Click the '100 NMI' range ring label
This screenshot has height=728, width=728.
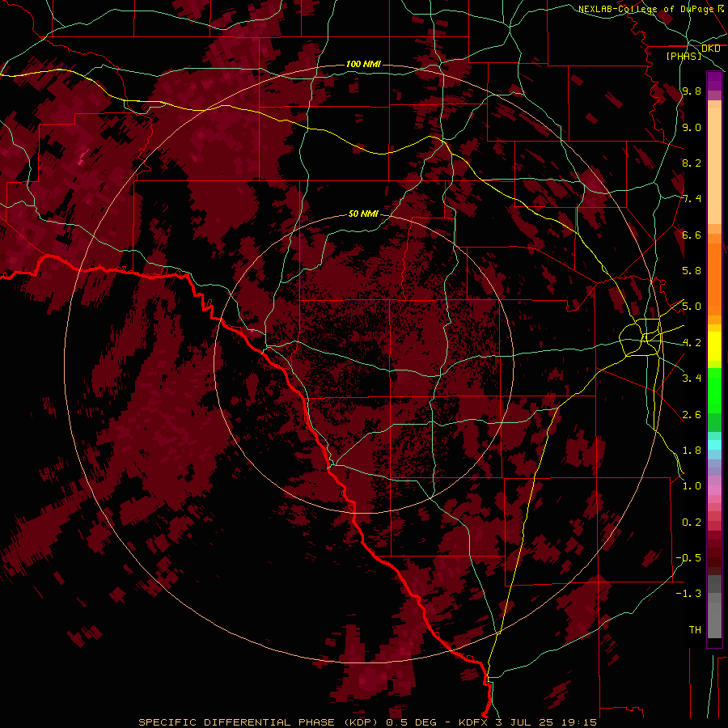(x=363, y=64)
